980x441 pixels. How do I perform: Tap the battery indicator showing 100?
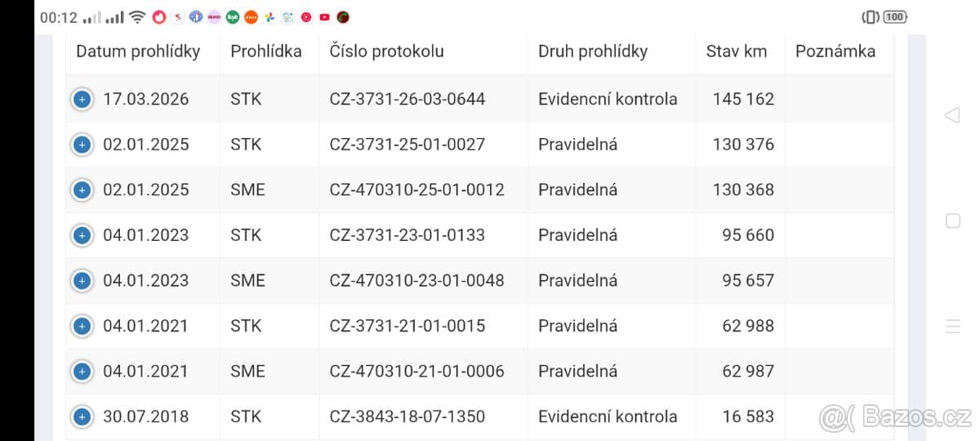click(895, 17)
